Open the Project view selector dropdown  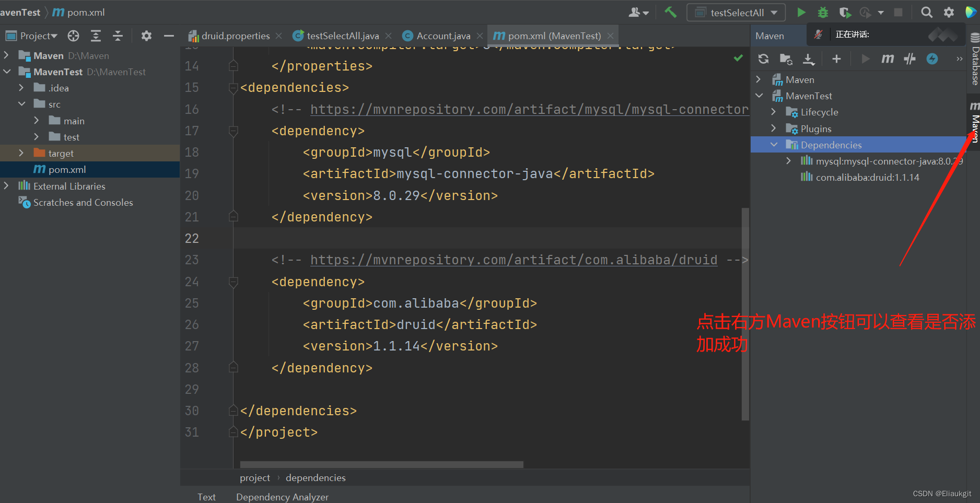pos(31,36)
